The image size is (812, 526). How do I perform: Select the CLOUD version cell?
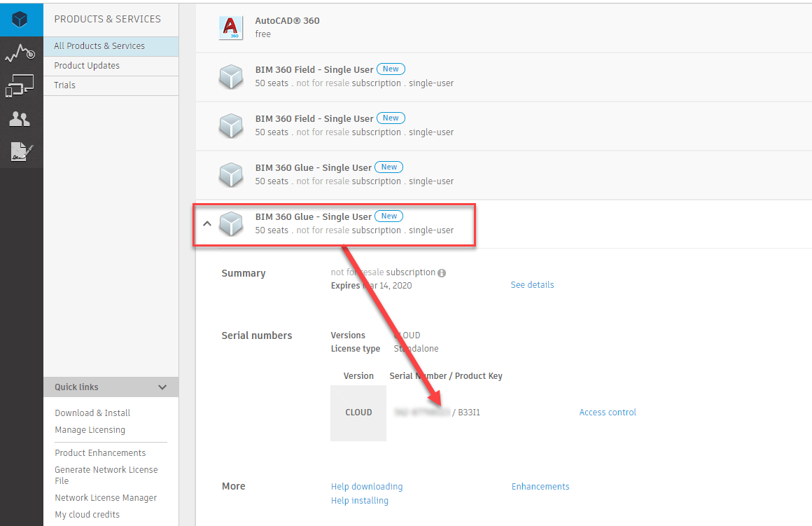[x=358, y=413]
